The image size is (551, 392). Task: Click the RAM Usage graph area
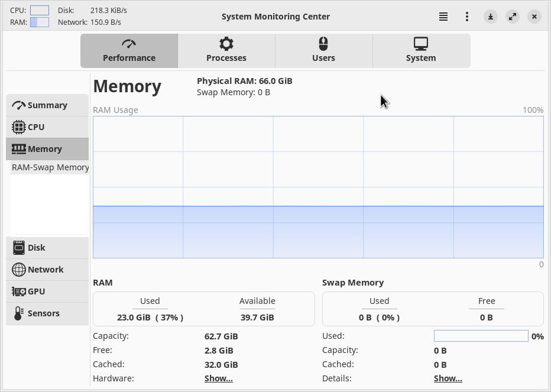click(x=318, y=187)
